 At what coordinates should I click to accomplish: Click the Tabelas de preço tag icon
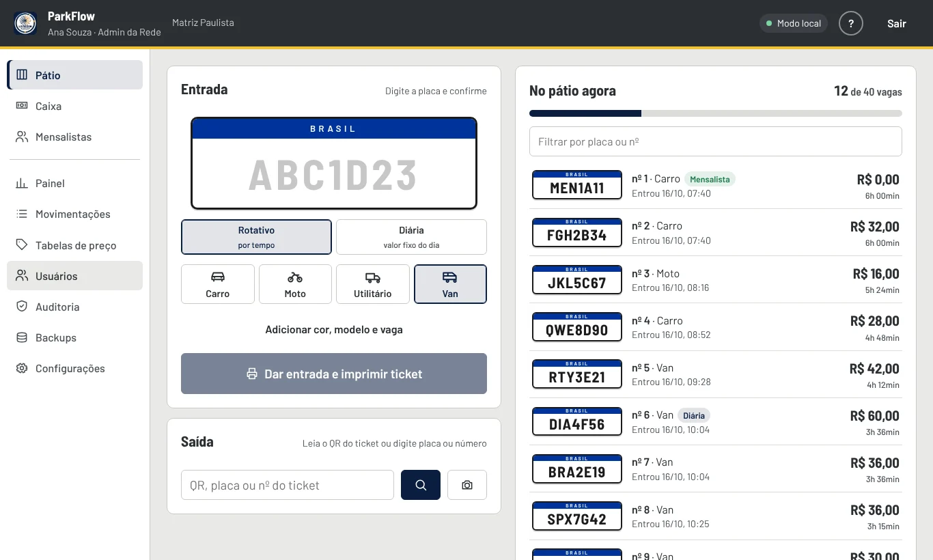tap(22, 244)
